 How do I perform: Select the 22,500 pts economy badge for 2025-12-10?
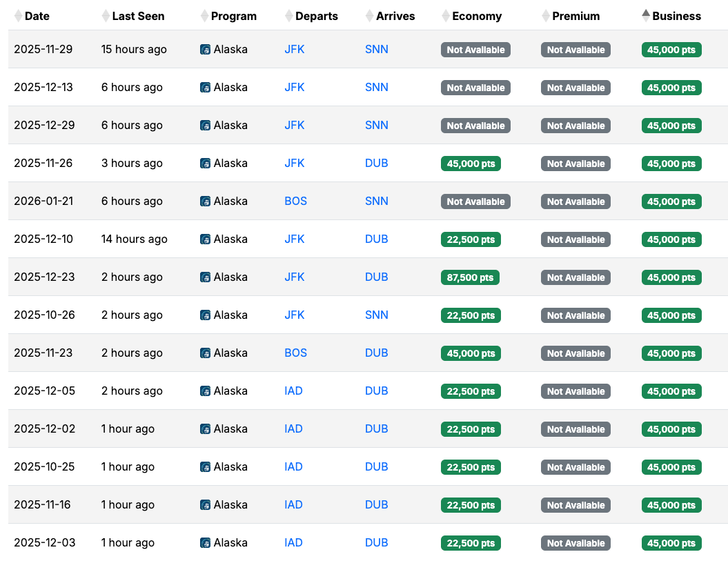471,239
